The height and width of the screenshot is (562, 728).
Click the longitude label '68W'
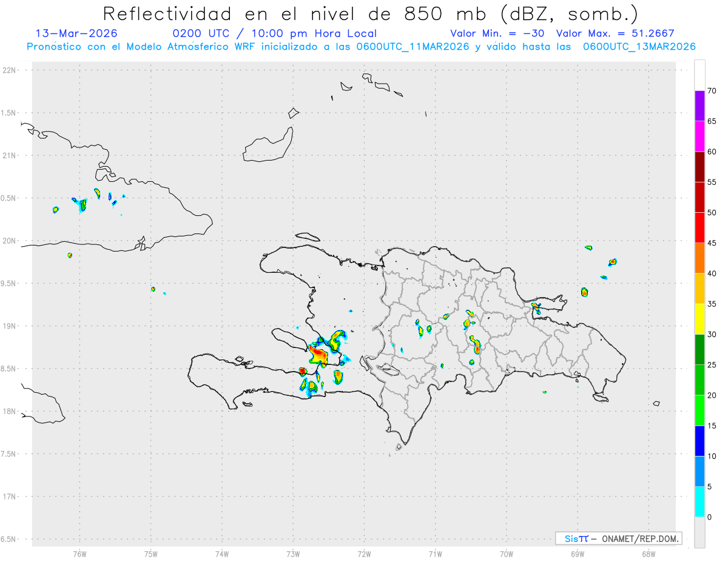[649, 554]
